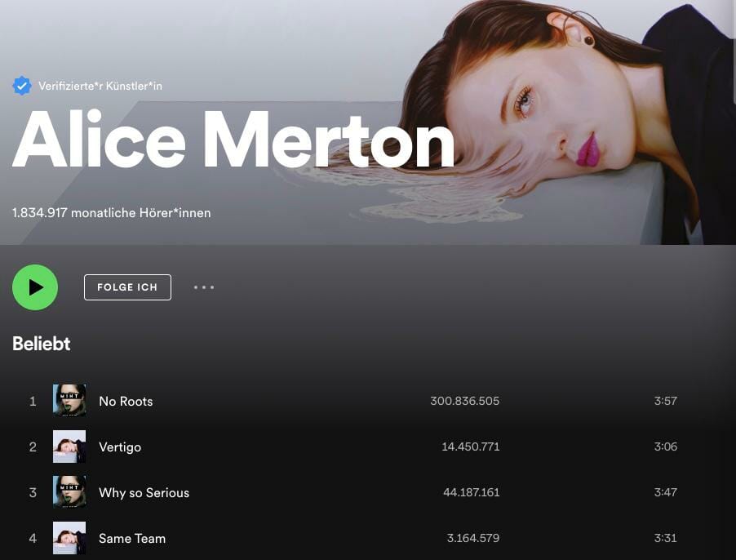Click the 3:31 duration of Same Team
This screenshot has height=560, width=736.
[x=666, y=538]
